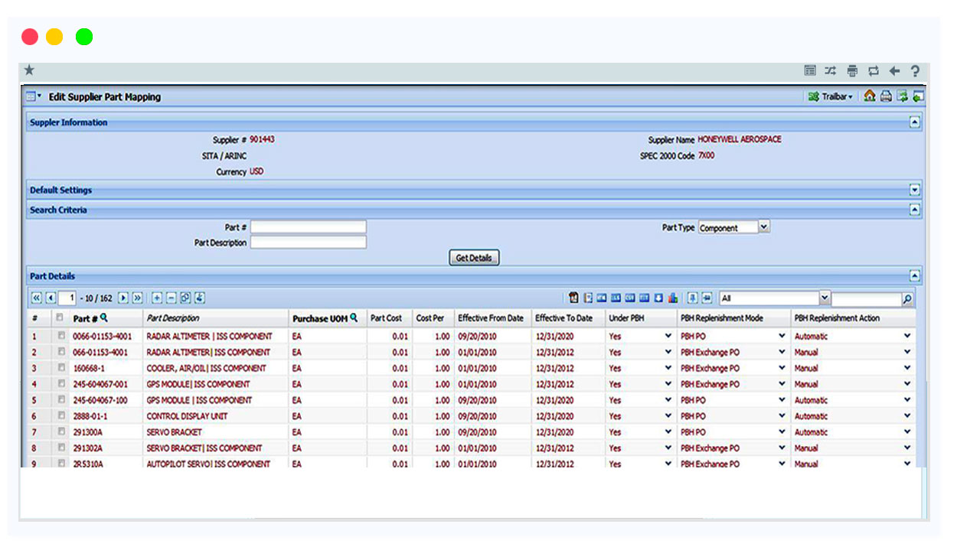Collapse the Supplier Information section
This screenshot has height=560, width=957.
[915, 122]
